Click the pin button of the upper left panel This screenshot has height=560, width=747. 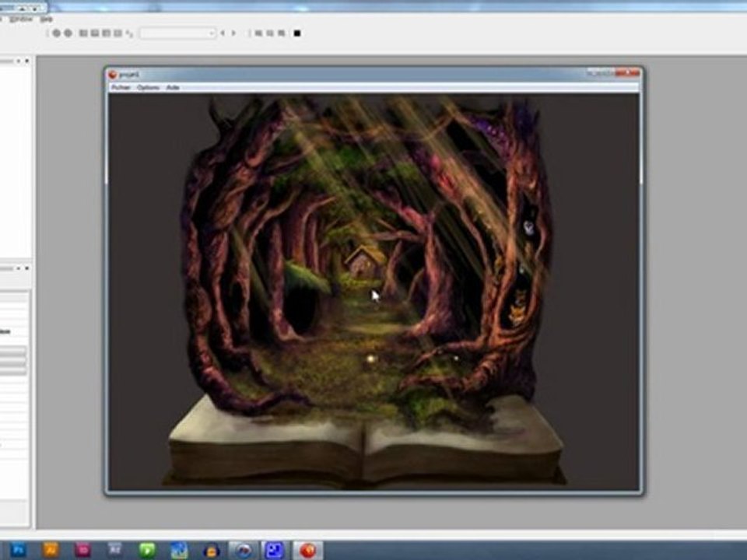coord(19,61)
